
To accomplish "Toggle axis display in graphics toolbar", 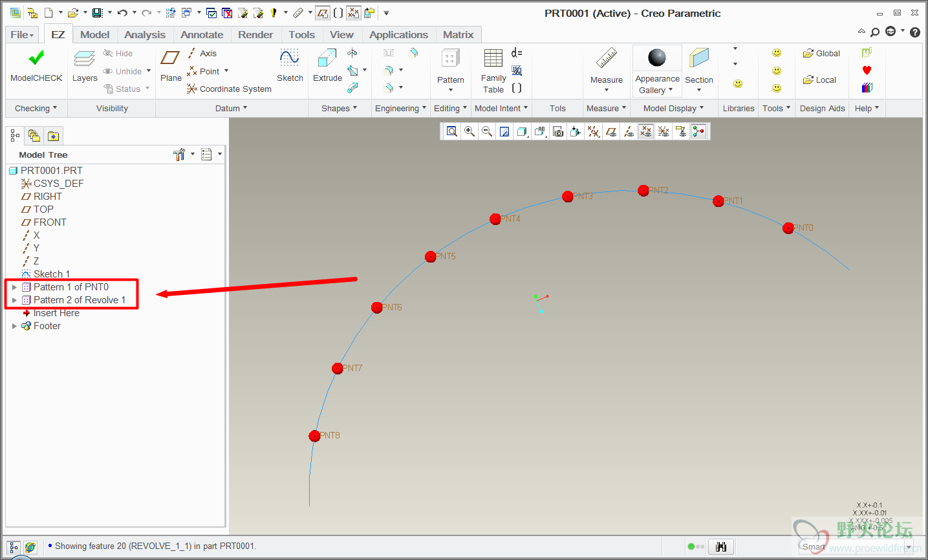I will [x=629, y=132].
